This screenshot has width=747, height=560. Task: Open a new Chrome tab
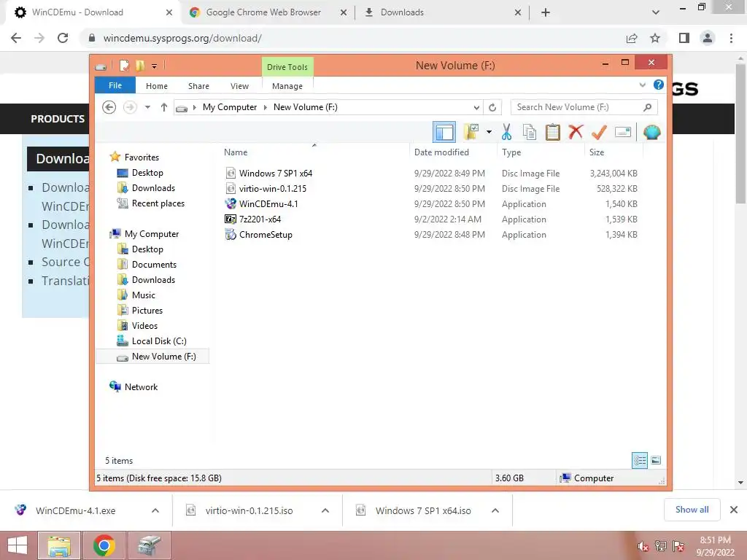[546, 13]
